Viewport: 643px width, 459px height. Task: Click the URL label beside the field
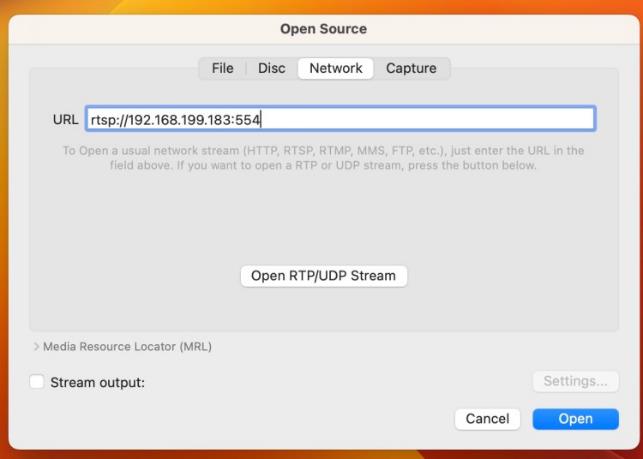pyautogui.click(x=65, y=120)
